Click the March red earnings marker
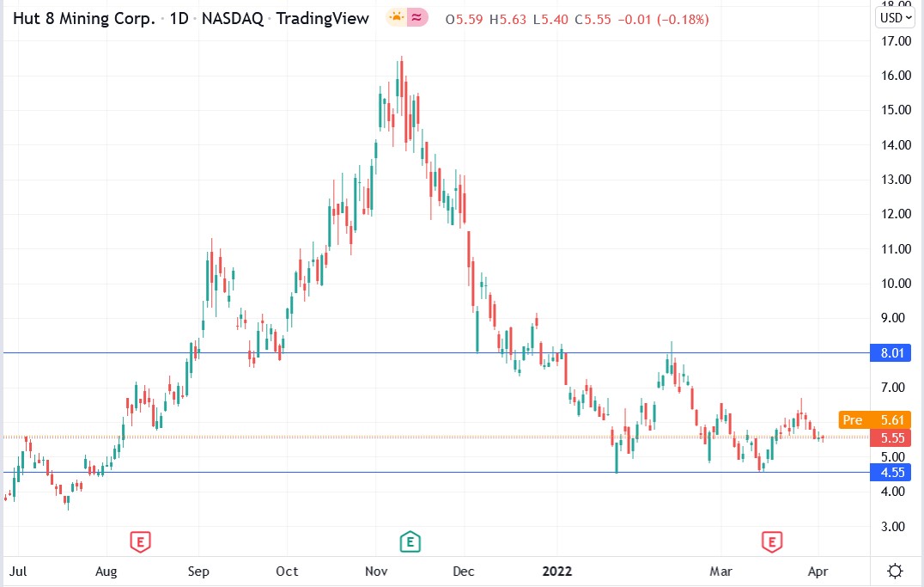Screen dimensions: 924x587 (772, 541)
